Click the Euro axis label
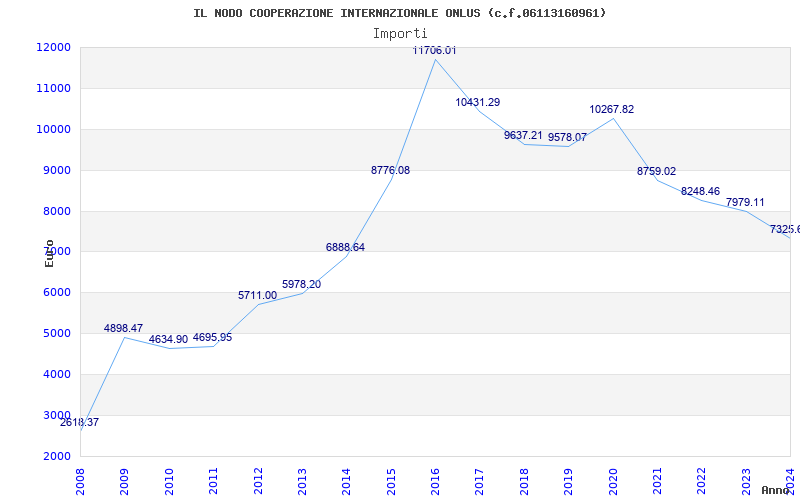Screen dimensions: 800x500 (x=49, y=253)
